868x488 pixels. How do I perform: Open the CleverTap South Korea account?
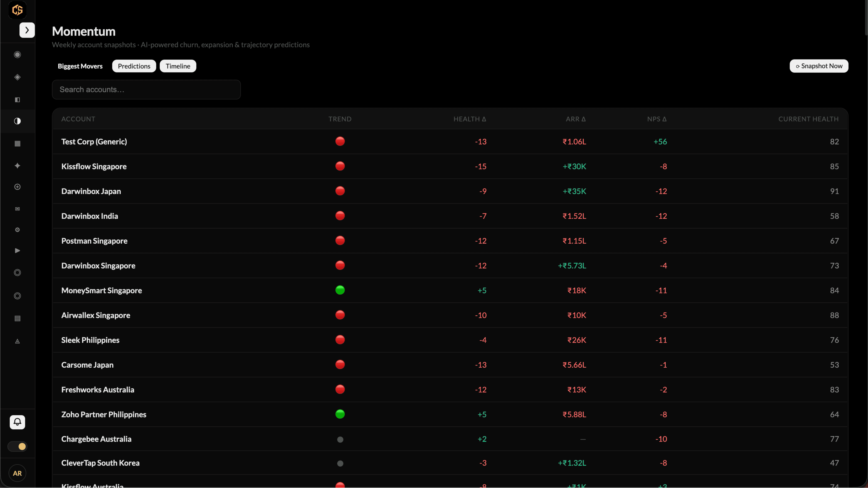[100, 463]
